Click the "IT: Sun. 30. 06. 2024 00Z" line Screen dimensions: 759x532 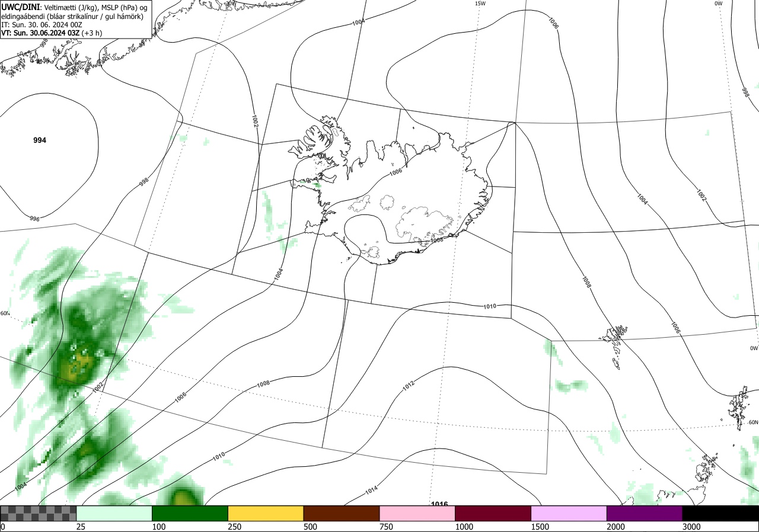tap(42, 25)
